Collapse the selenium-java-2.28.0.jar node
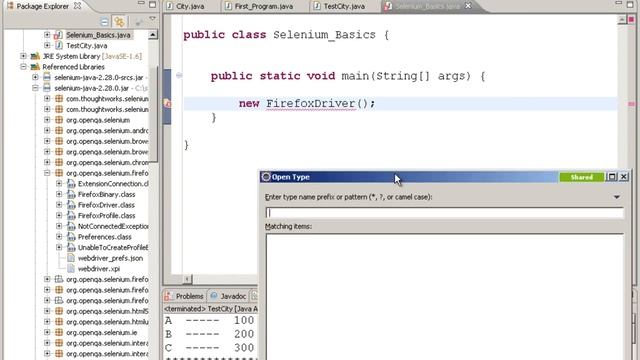The width and height of the screenshot is (640, 360). [x=35, y=88]
